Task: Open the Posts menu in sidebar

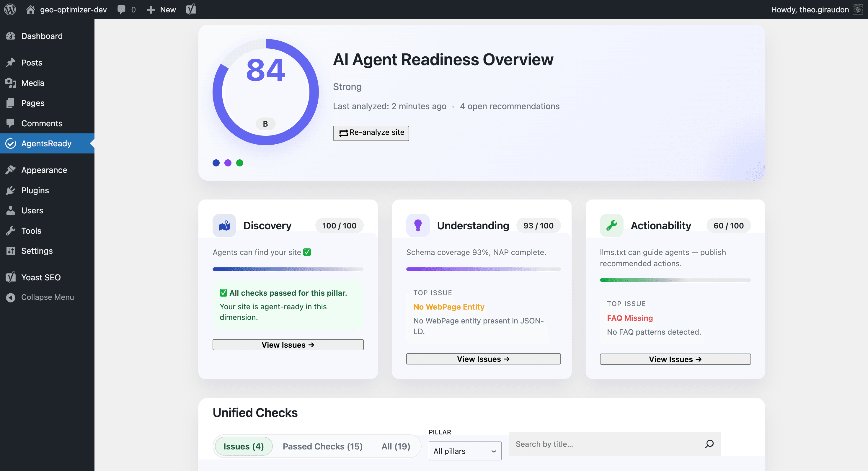Action: click(x=31, y=62)
